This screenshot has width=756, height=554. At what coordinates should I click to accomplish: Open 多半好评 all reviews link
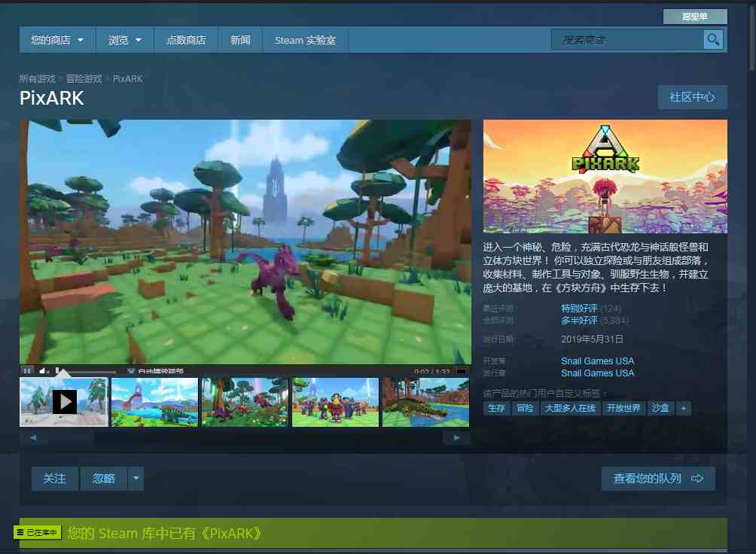pos(579,321)
